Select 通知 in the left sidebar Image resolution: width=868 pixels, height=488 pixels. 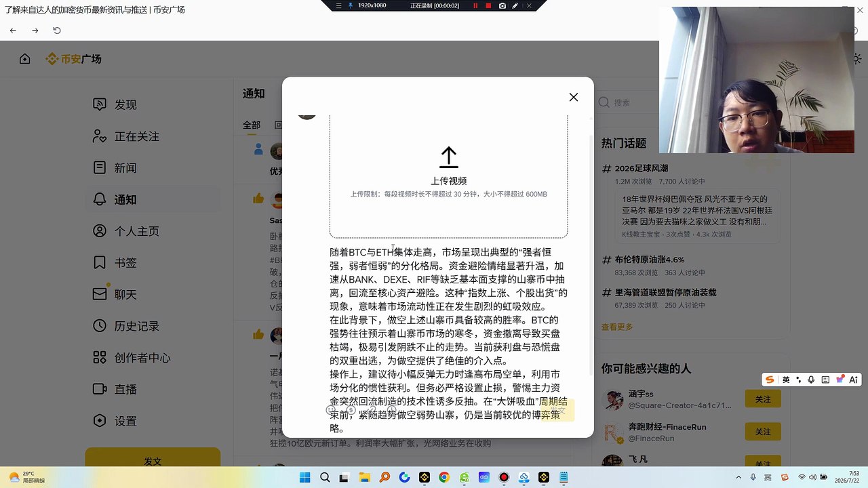point(125,199)
